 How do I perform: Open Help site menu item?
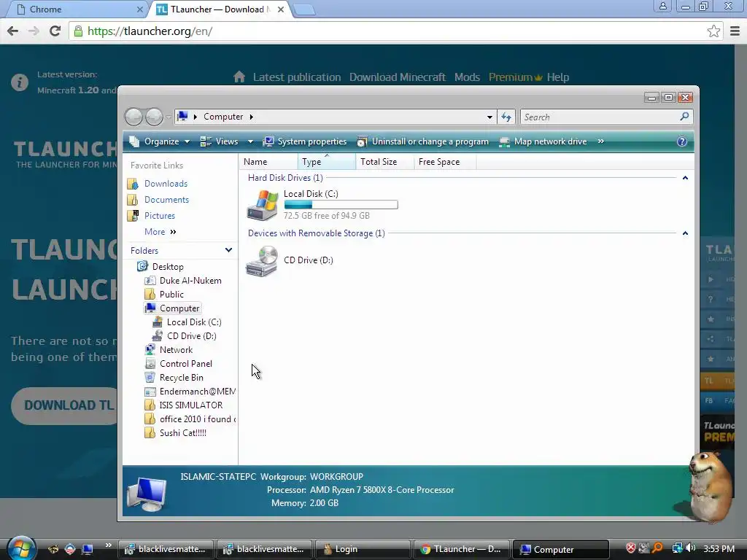(x=558, y=77)
